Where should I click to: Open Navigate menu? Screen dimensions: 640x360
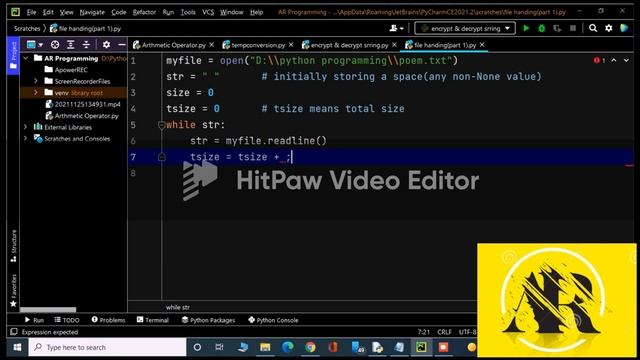click(x=92, y=12)
